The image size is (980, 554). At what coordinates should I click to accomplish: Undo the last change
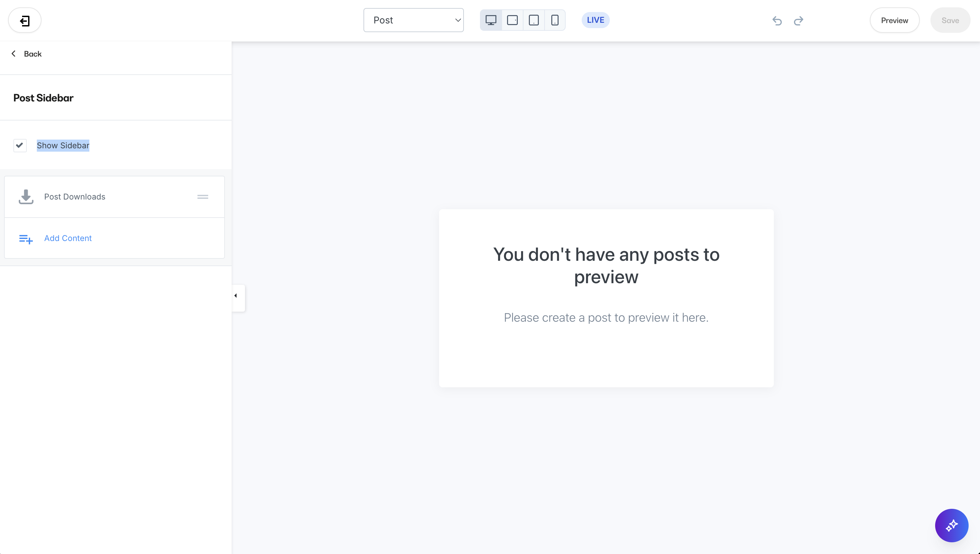point(777,20)
